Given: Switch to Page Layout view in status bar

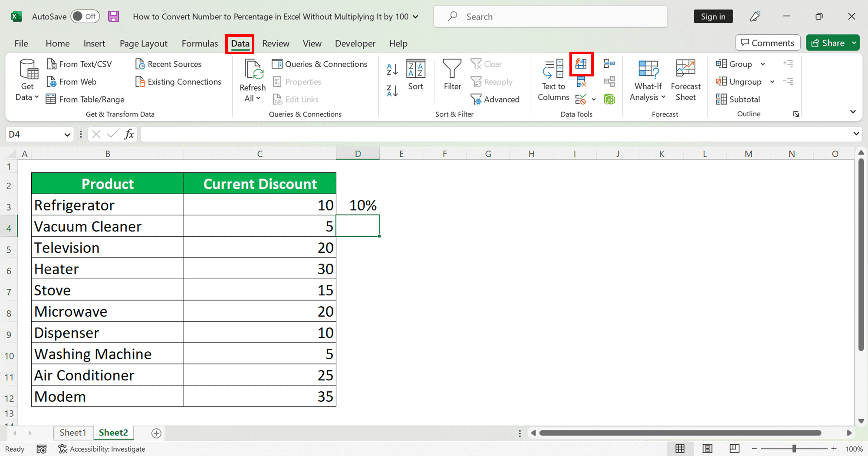Looking at the screenshot, I should click(707, 449).
